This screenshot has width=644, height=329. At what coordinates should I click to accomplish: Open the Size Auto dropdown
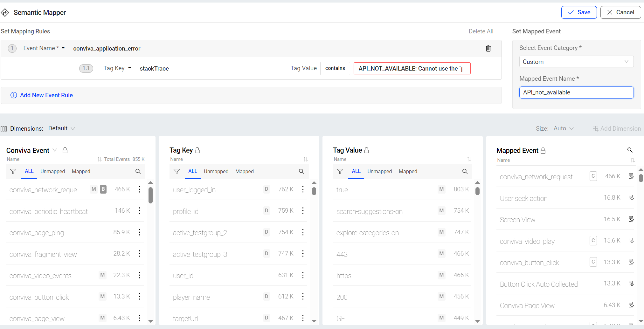point(563,128)
